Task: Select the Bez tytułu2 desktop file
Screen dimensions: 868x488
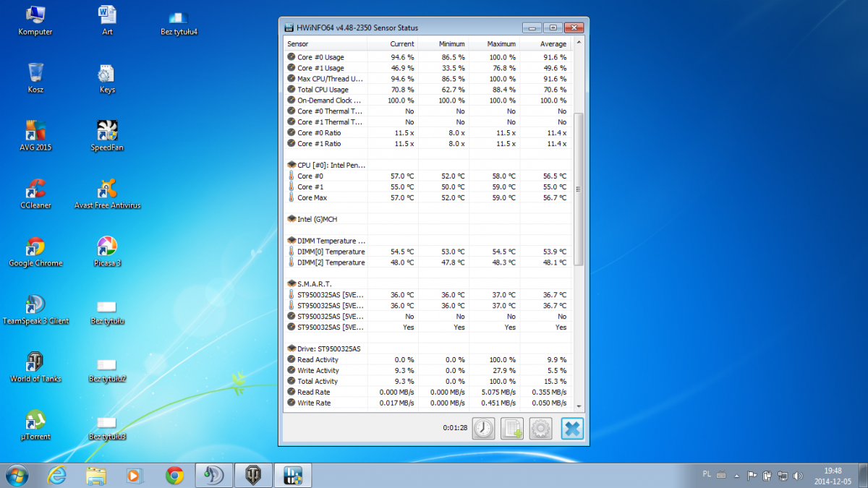Action: pyautogui.click(x=107, y=370)
